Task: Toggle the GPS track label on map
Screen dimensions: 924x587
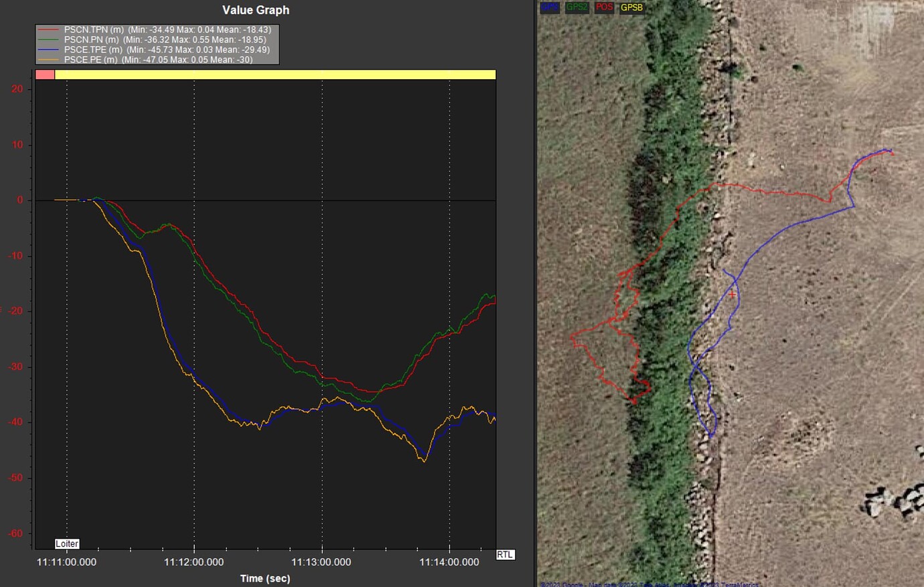Action: 550,7
